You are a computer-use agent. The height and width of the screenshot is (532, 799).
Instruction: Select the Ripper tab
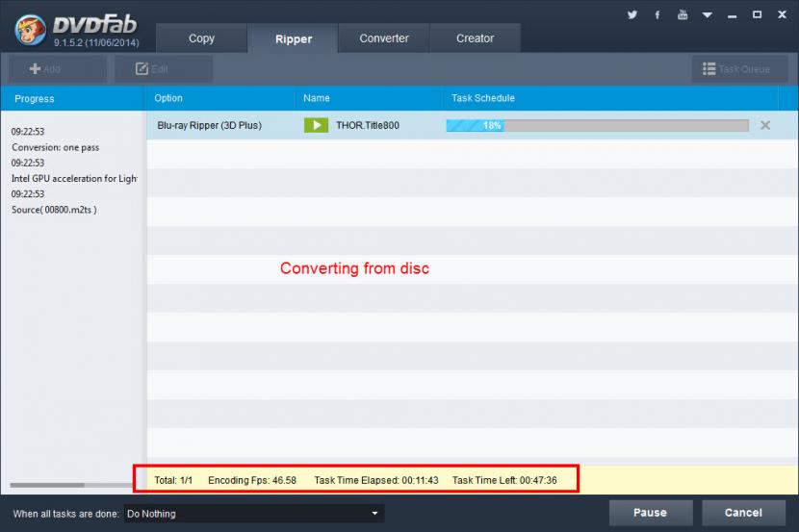coord(293,38)
